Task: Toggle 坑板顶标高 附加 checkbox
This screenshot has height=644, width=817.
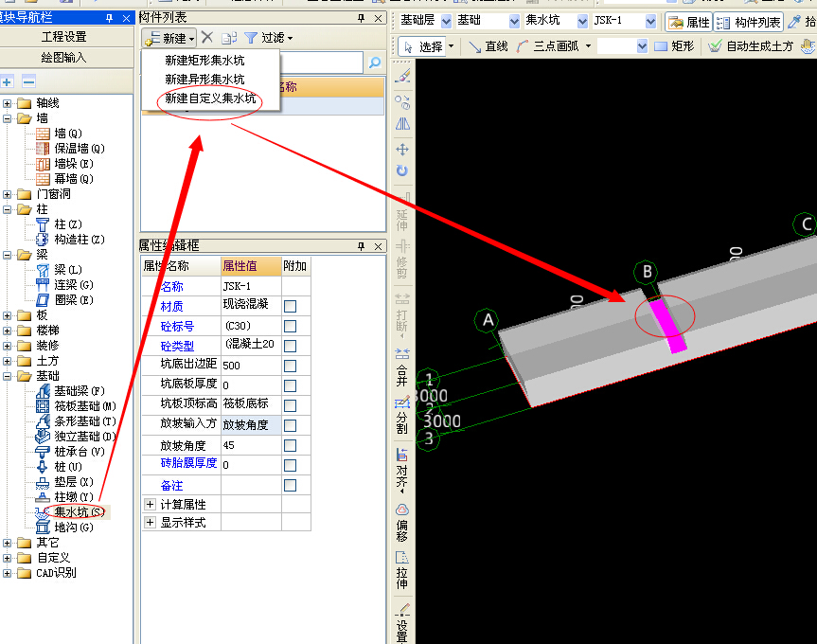Action: coord(291,405)
